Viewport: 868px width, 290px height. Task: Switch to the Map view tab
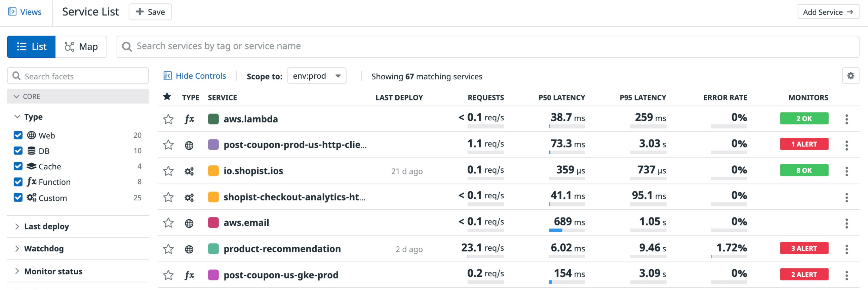pyautogui.click(x=81, y=46)
